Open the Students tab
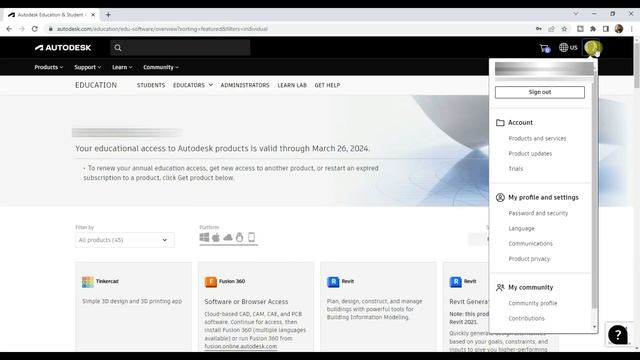 pos(151,85)
